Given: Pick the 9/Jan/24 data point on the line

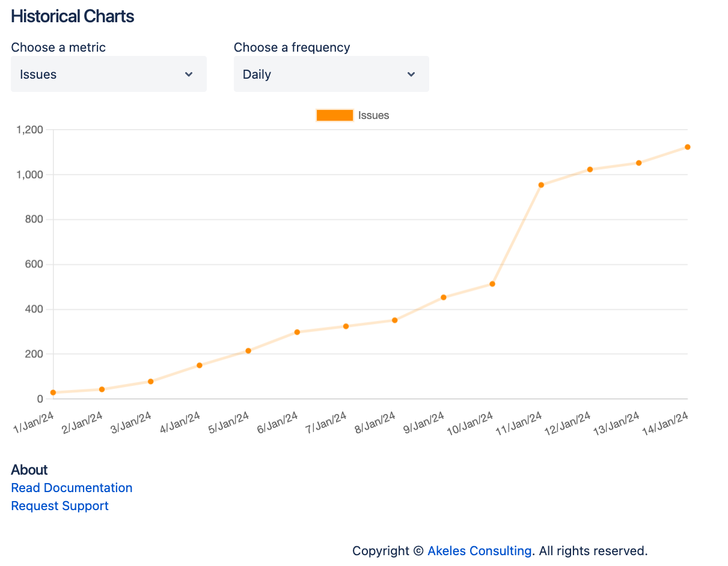Looking at the screenshot, I should [x=444, y=297].
